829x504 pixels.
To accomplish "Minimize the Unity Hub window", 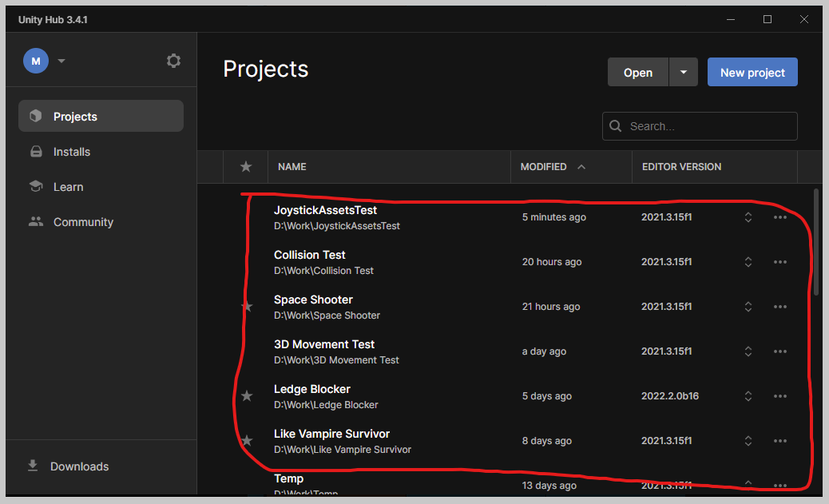I will [x=731, y=19].
